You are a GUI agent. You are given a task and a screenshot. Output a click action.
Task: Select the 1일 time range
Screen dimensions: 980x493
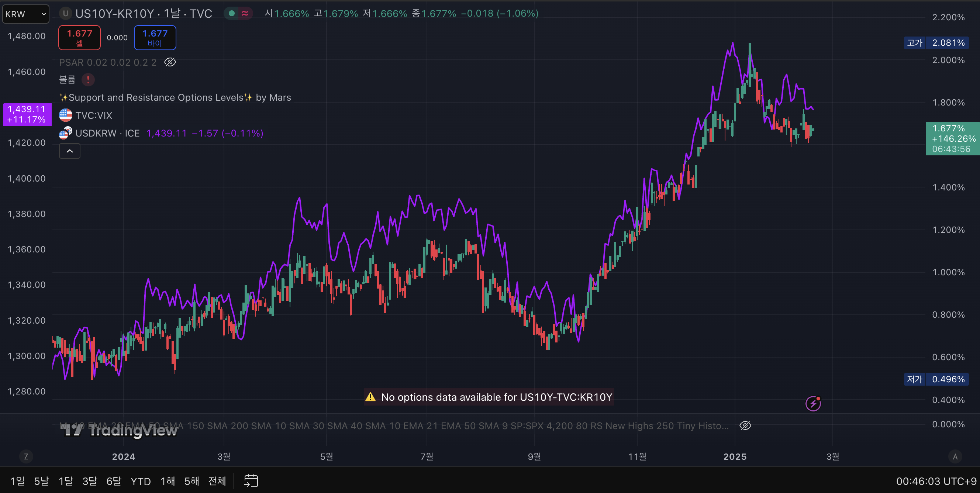17,481
